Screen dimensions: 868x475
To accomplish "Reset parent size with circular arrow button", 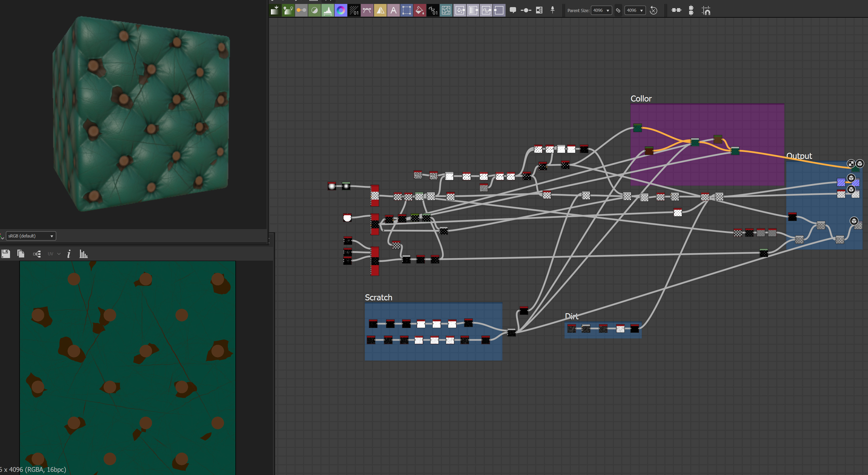I will [653, 11].
